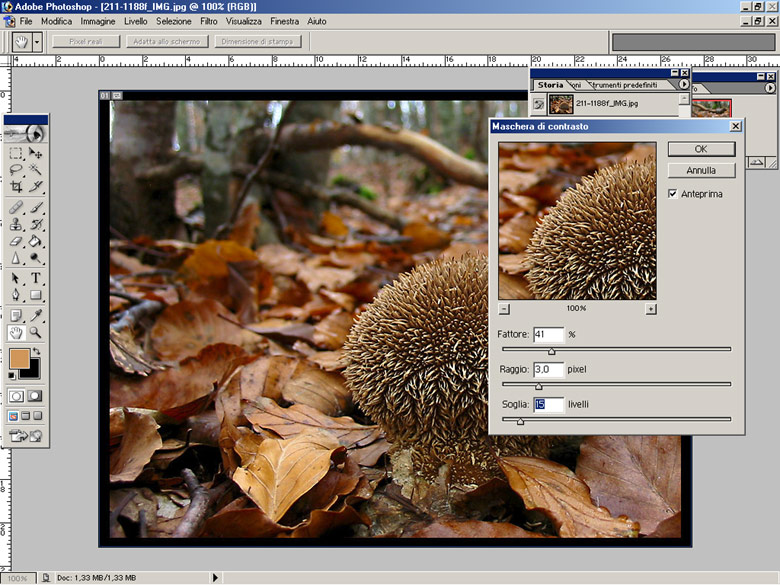Open the Storia palette flyout menu

(684, 85)
